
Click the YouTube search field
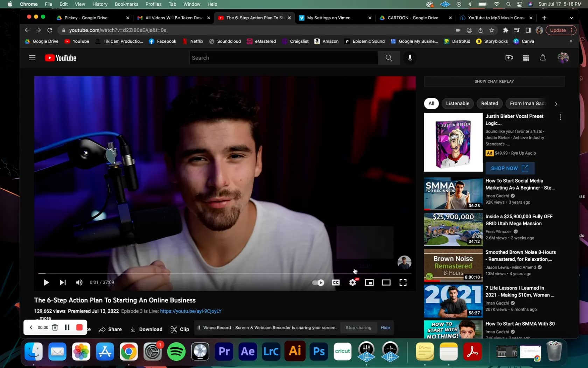(283, 58)
